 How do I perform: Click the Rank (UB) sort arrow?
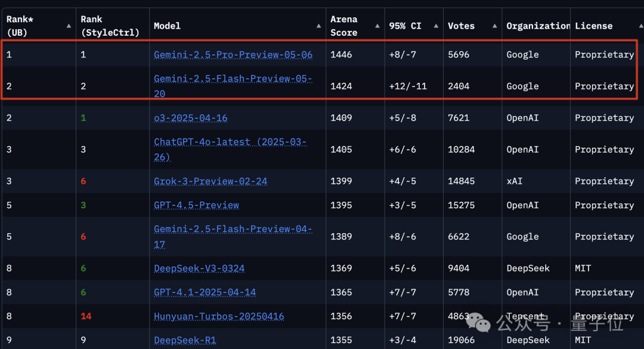(70, 26)
